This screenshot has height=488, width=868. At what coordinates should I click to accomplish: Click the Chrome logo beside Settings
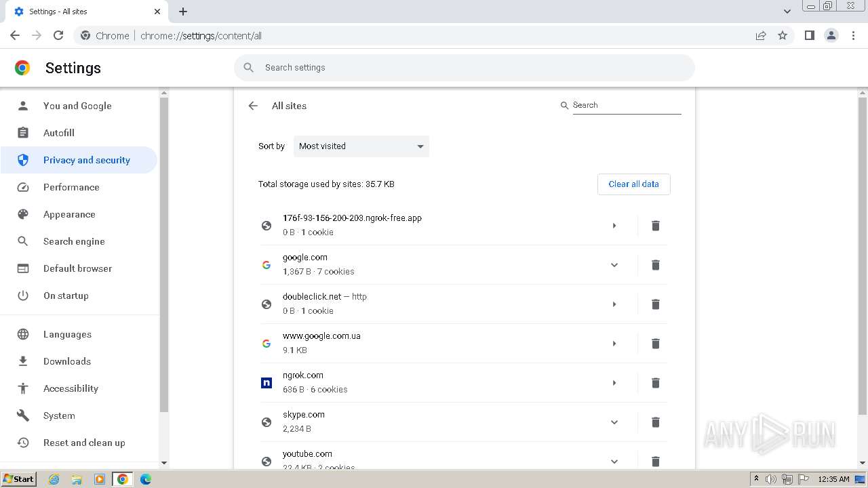point(22,68)
